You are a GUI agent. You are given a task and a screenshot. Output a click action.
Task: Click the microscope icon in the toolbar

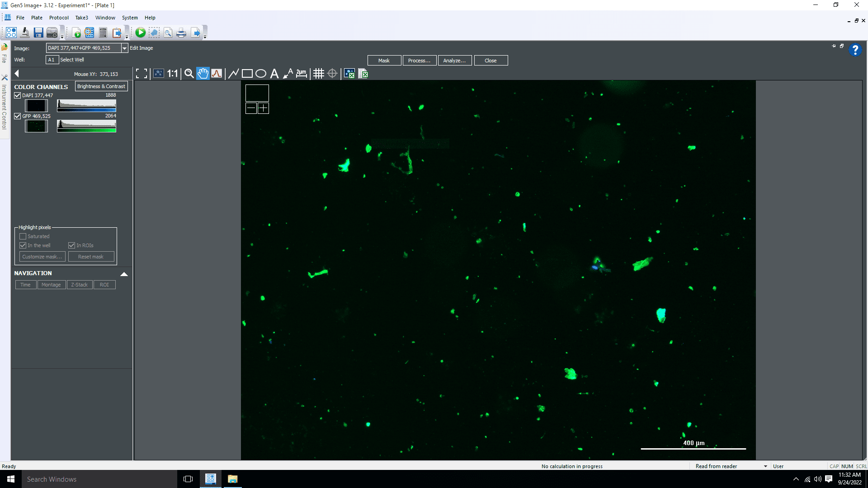[x=25, y=33]
